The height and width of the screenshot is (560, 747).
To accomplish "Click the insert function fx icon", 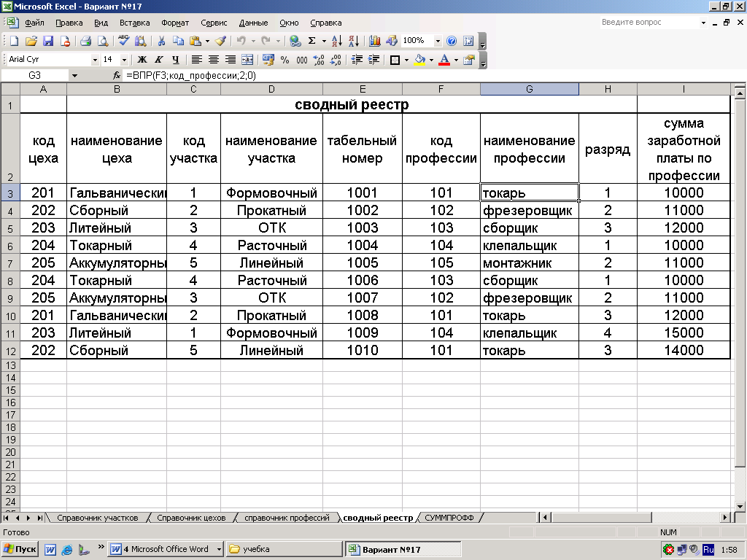I will pos(117,75).
